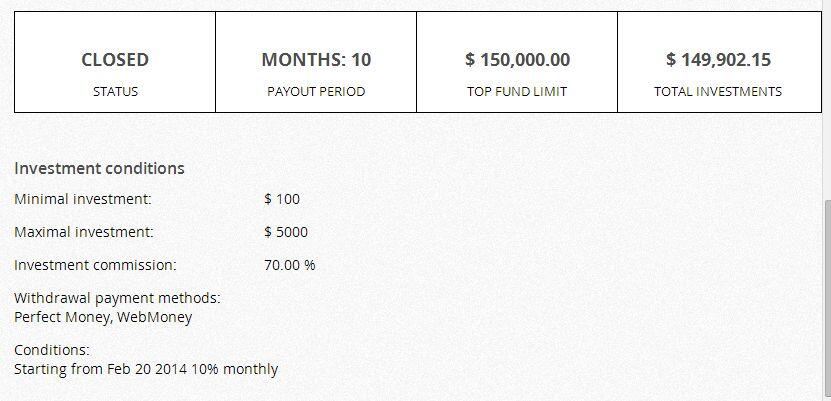Click the Minimal investment label

pyautogui.click(x=83, y=199)
